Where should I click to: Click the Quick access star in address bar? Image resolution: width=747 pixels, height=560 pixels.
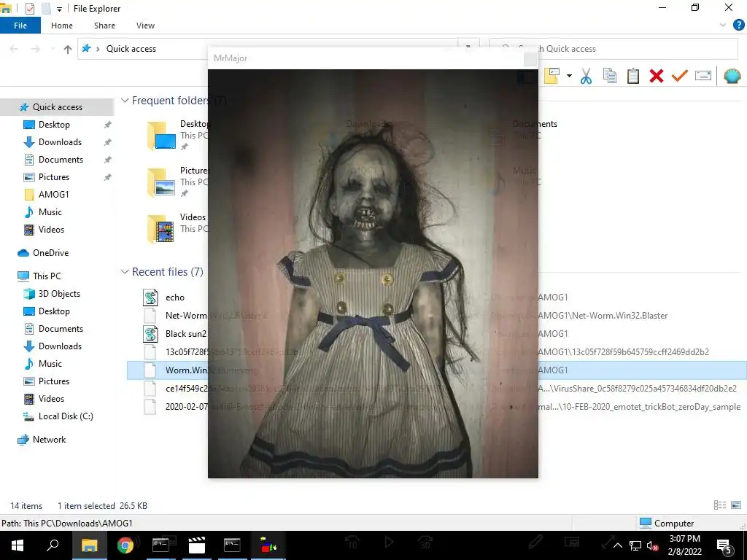pos(86,49)
